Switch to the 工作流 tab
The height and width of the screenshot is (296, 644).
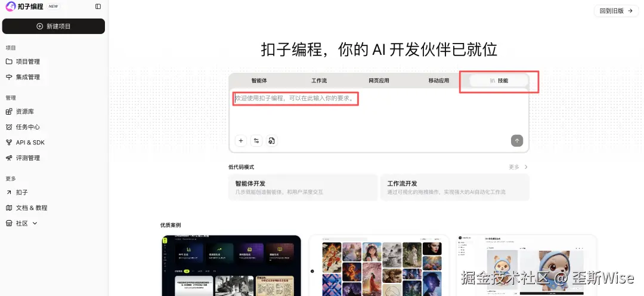[x=319, y=81]
